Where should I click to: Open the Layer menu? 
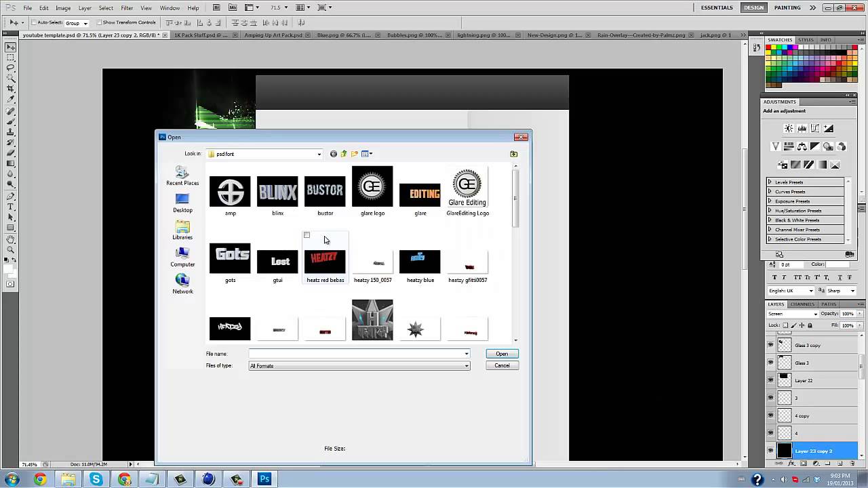click(x=85, y=8)
